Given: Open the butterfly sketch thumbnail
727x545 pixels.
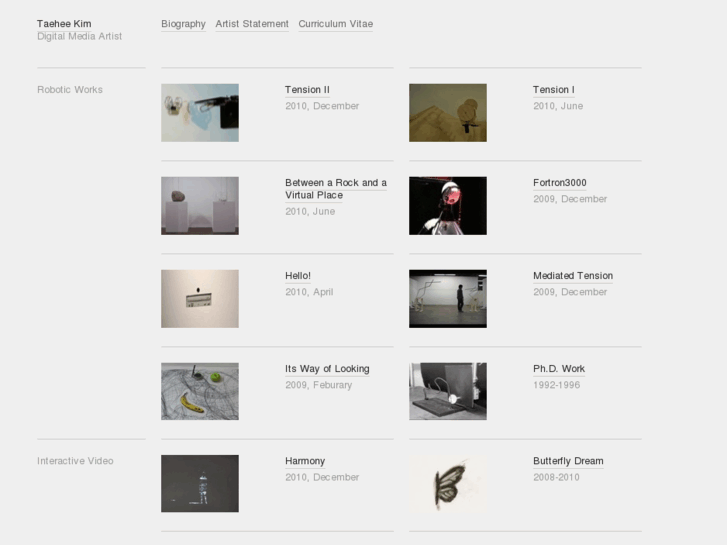Looking at the screenshot, I should coord(448,484).
